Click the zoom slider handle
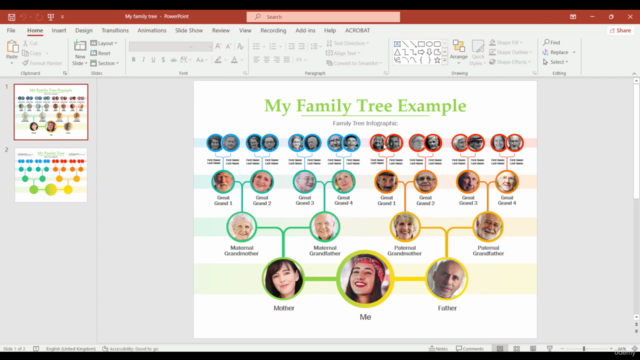The width and height of the screenshot is (640, 360). pyautogui.click(x=584, y=349)
